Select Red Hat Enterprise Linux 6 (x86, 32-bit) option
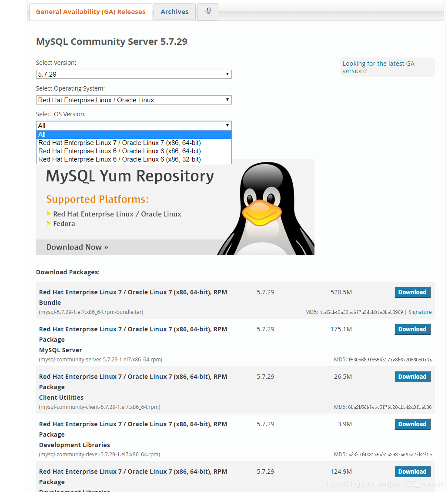Image resolution: width=448 pixels, height=492 pixels. pyautogui.click(x=134, y=159)
